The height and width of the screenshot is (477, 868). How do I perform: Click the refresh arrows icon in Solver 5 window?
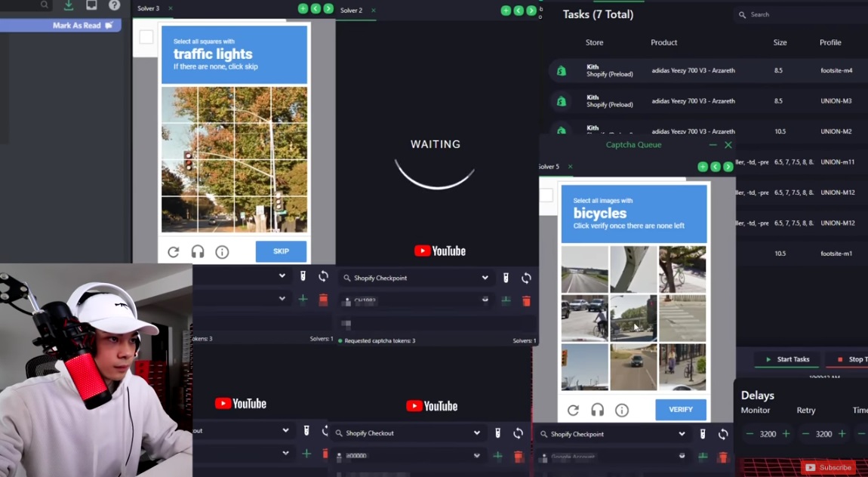point(723,434)
